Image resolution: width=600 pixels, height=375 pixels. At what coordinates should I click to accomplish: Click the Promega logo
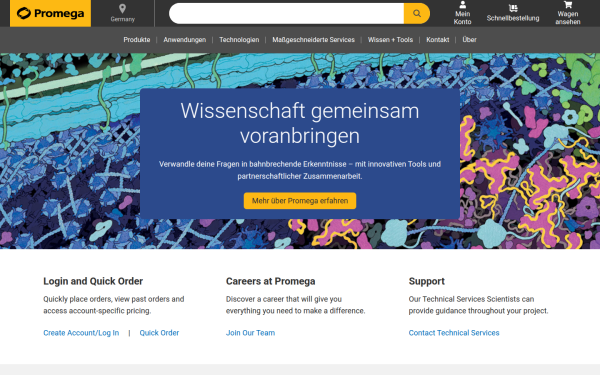click(50, 13)
